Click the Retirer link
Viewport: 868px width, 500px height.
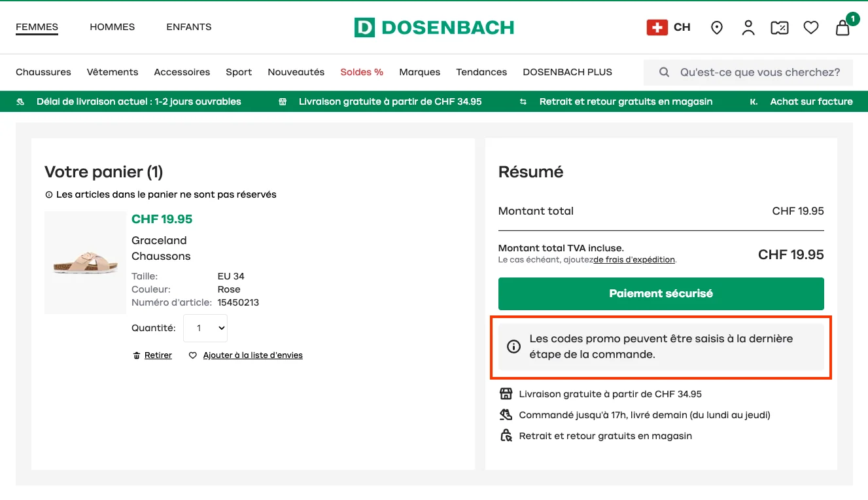(x=158, y=355)
